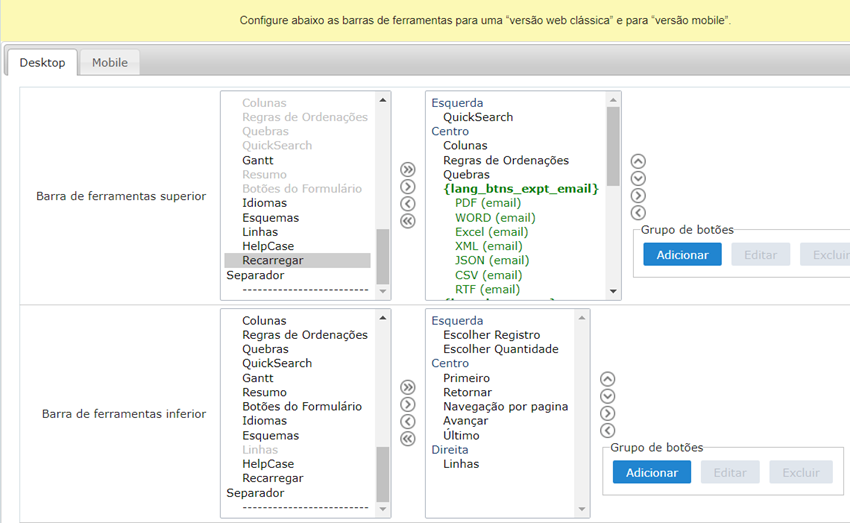Image resolution: width=850 pixels, height=523 pixels.
Task: Select {lang_btns_expt_email} group entry
Action: point(521,189)
